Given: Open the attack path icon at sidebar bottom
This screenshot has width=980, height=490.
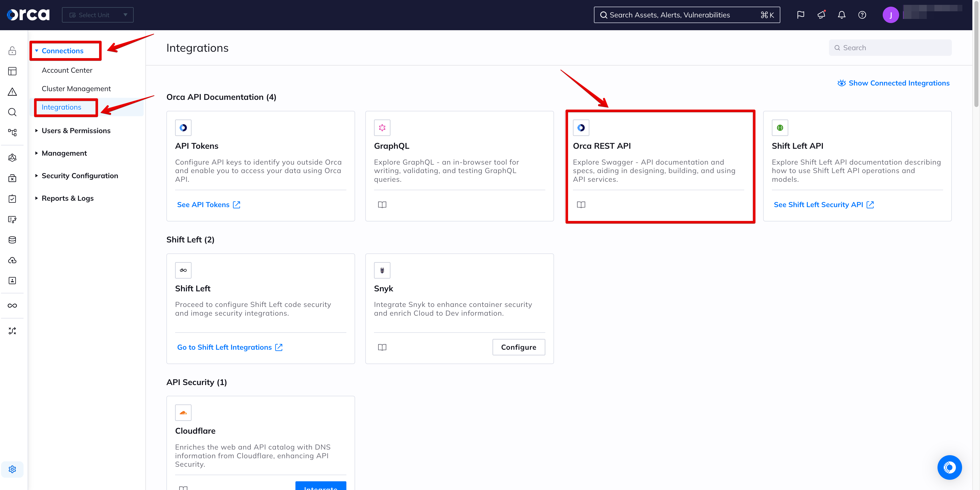Looking at the screenshot, I should [12, 331].
